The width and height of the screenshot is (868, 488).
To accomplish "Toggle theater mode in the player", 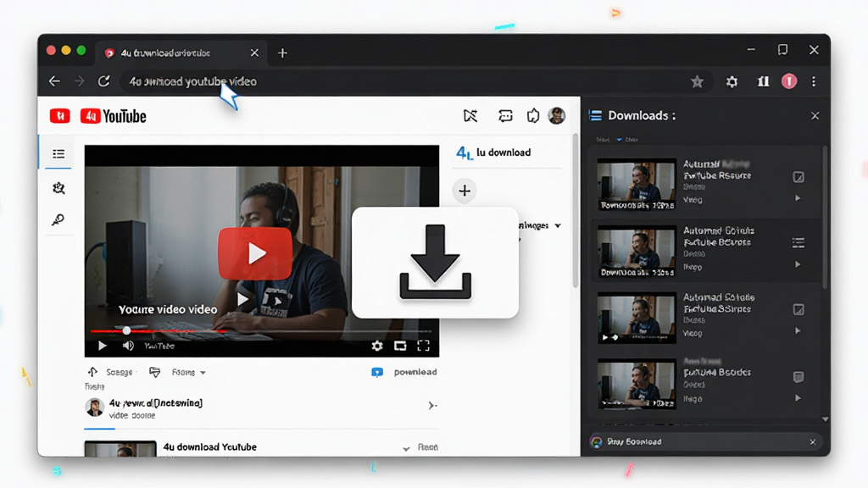I will click(400, 346).
